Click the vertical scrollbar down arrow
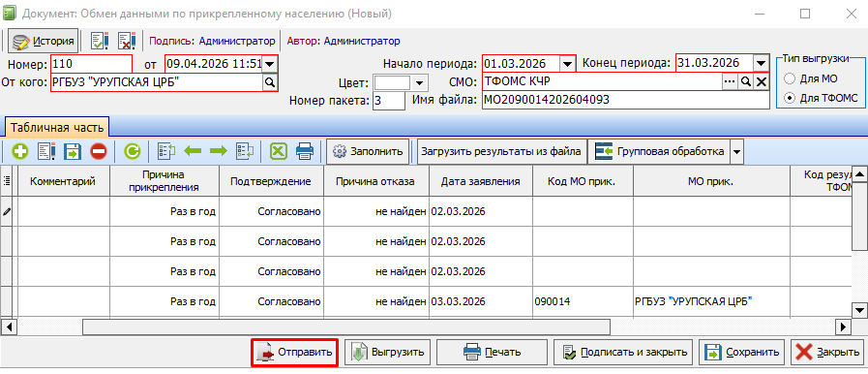 (859, 309)
